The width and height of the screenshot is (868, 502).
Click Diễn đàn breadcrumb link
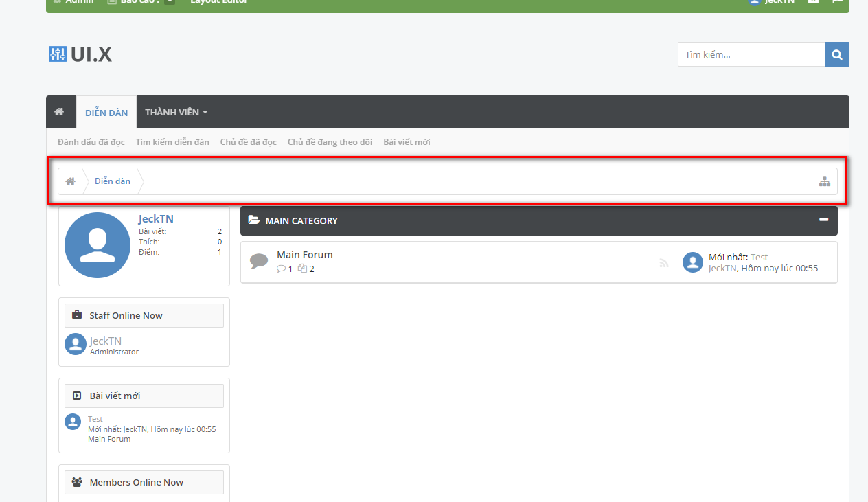coord(113,181)
